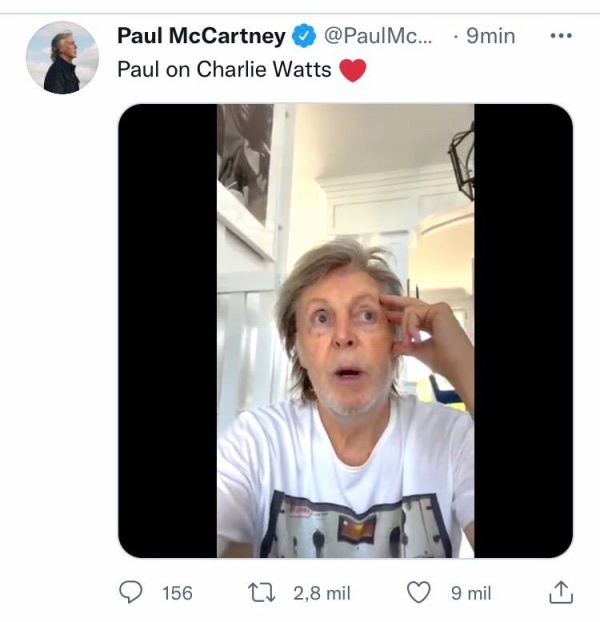Click the 2,8 mil retweet count
Viewport: 600px width, 622px height.
pos(321,593)
